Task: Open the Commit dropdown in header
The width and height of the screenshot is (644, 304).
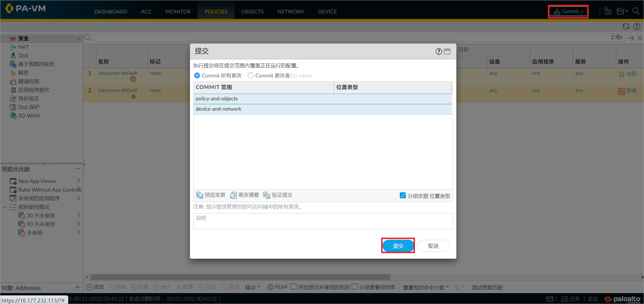Action: pyautogui.click(x=568, y=11)
